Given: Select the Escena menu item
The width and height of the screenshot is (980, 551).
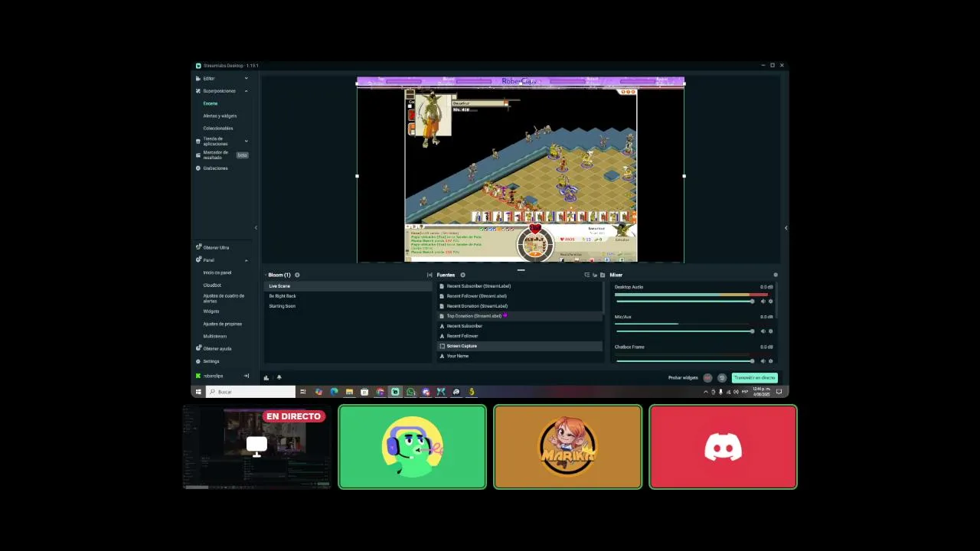Looking at the screenshot, I should click(211, 103).
